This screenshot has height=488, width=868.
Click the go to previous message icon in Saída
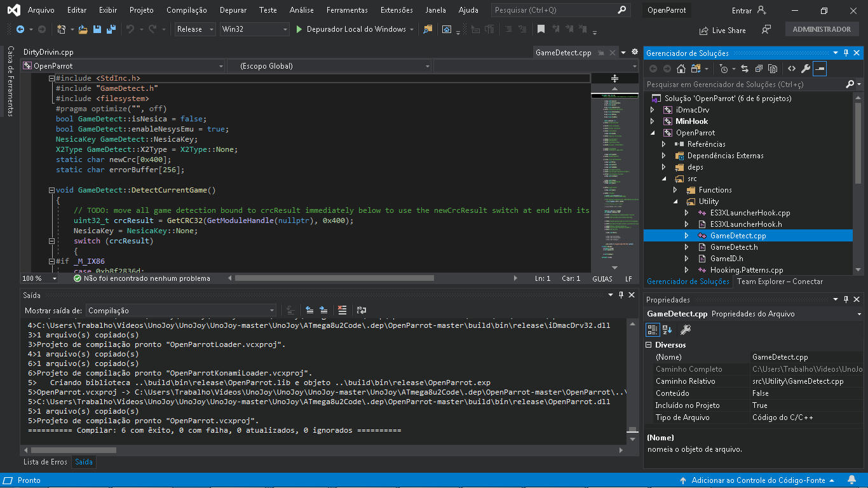coord(309,310)
